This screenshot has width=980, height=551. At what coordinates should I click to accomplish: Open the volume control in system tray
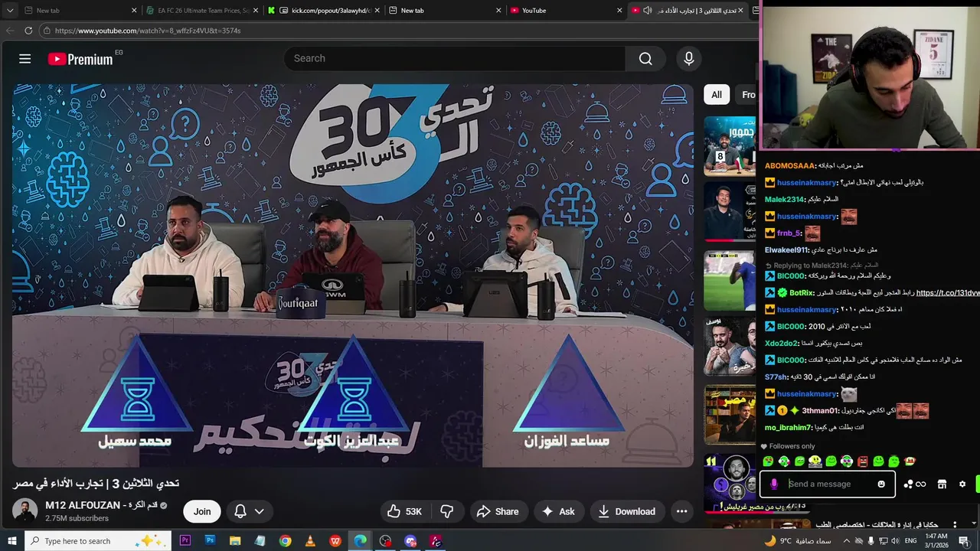click(x=897, y=541)
